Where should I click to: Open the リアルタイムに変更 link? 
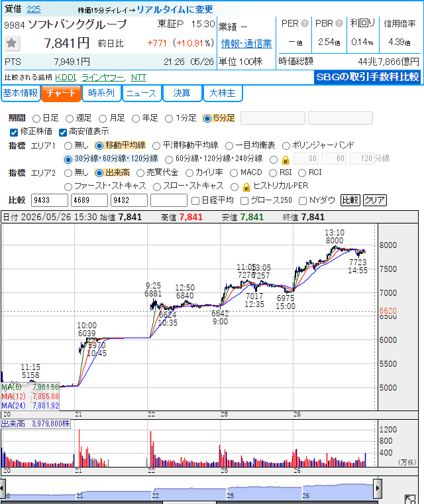pyautogui.click(x=175, y=10)
